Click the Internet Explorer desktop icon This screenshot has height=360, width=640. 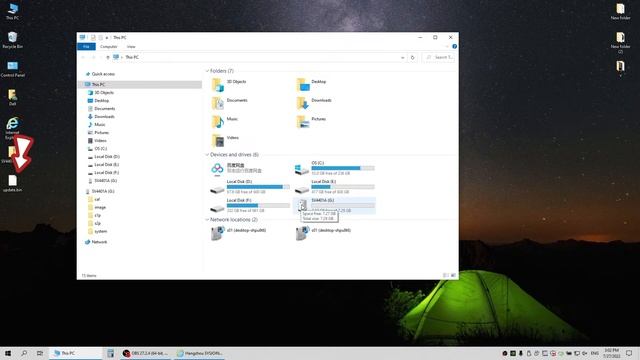tap(13, 127)
